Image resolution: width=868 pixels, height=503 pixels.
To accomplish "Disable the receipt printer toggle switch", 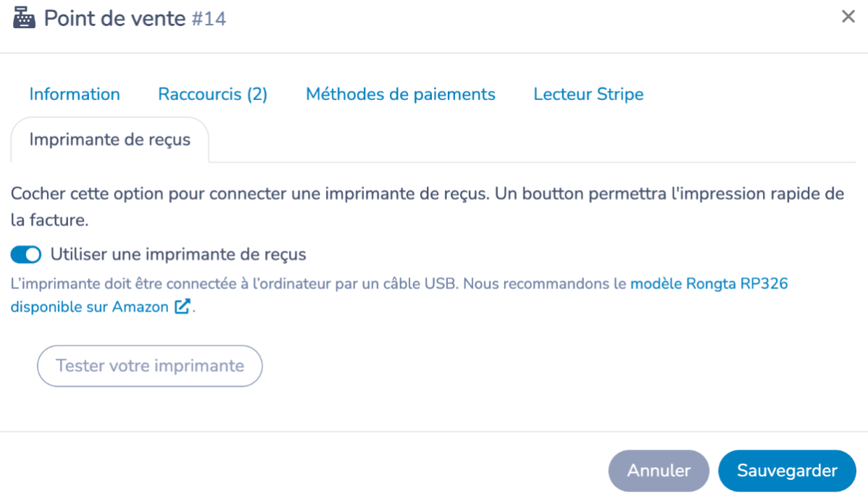I will 26,254.
